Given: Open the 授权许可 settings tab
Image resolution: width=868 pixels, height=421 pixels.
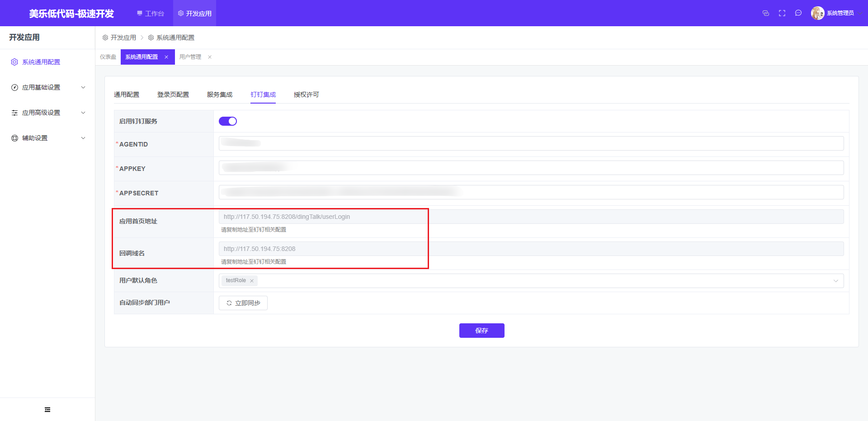Looking at the screenshot, I should coord(307,95).
